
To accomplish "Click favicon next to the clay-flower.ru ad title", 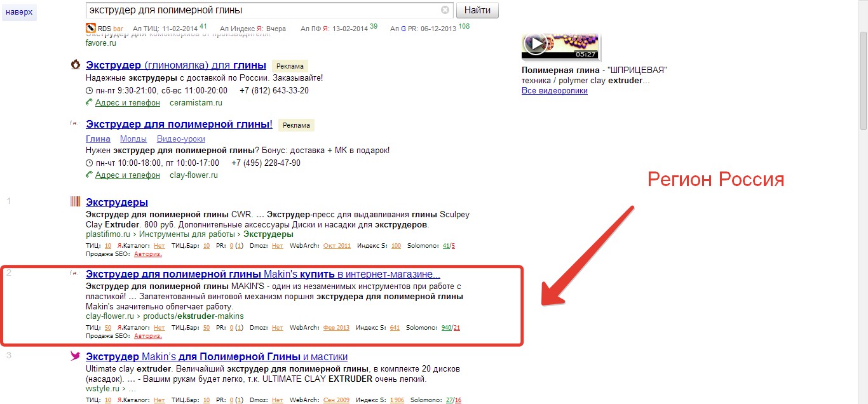I will (x=76, y=124).
